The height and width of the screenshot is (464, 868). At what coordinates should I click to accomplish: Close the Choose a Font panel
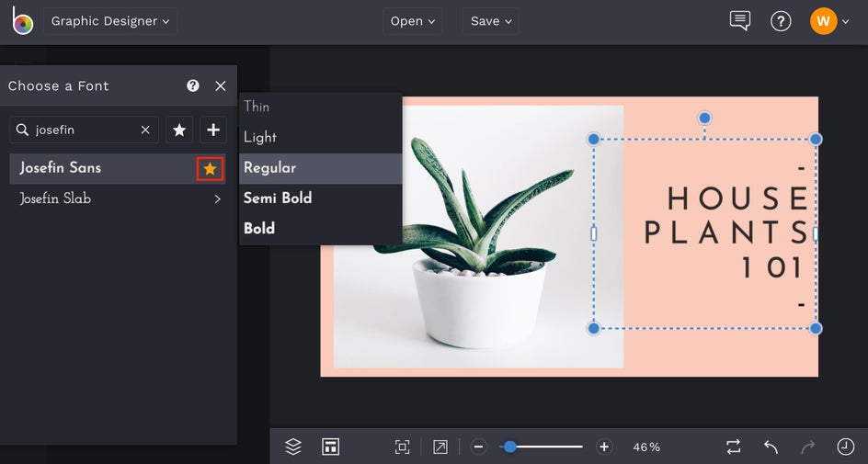(x=221, y=85)
